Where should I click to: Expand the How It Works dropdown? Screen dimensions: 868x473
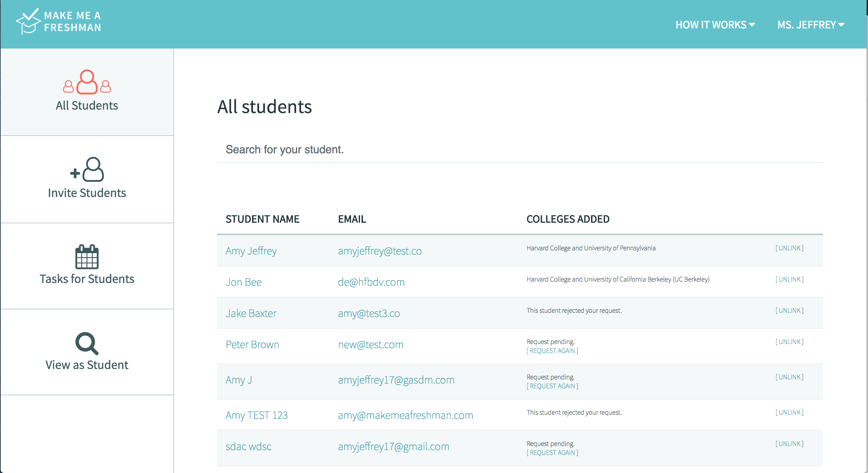click(x=715, y=25)
